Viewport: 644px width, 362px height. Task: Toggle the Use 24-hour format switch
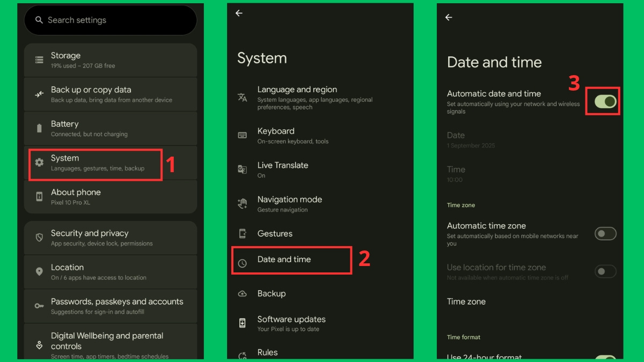[x=605, y=358]
